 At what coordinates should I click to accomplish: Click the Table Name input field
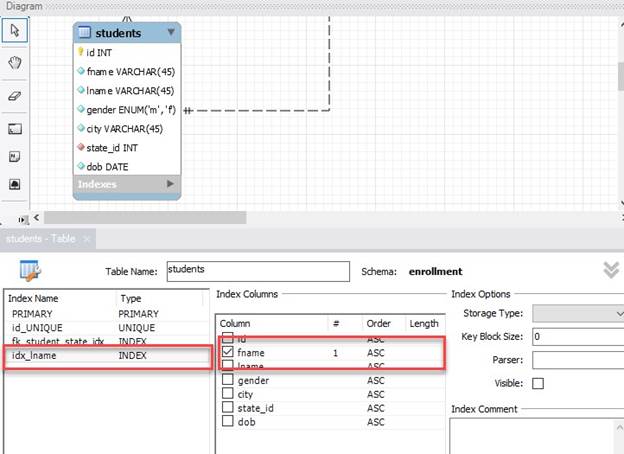tap(258, 271)
